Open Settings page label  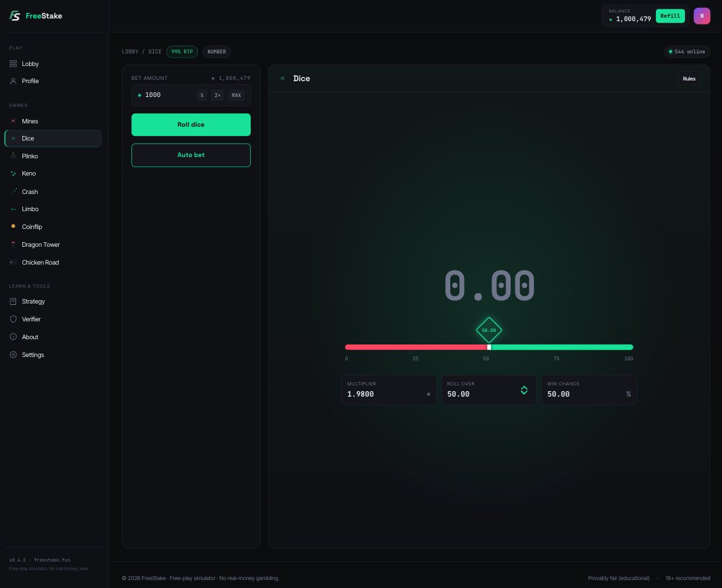click(33, 355)
